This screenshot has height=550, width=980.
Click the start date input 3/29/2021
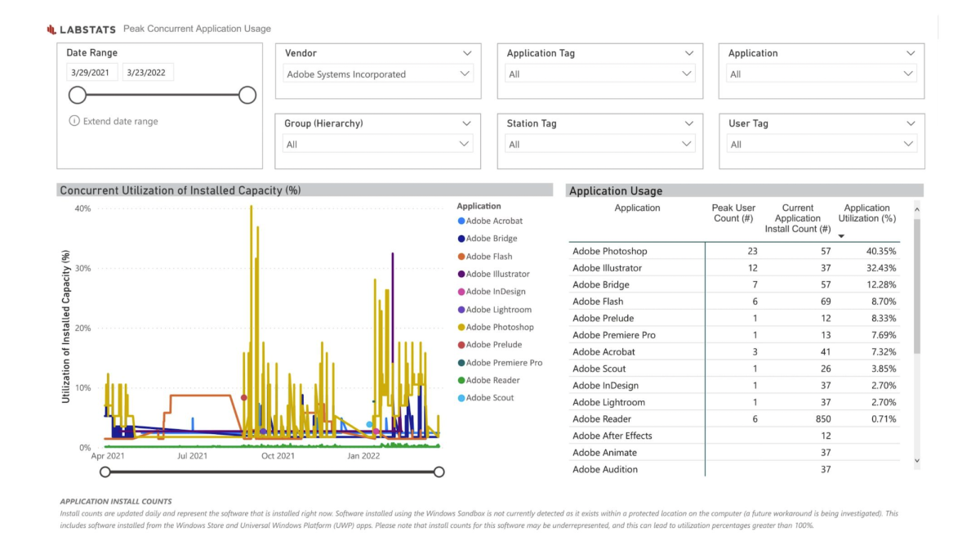(92, 73)
